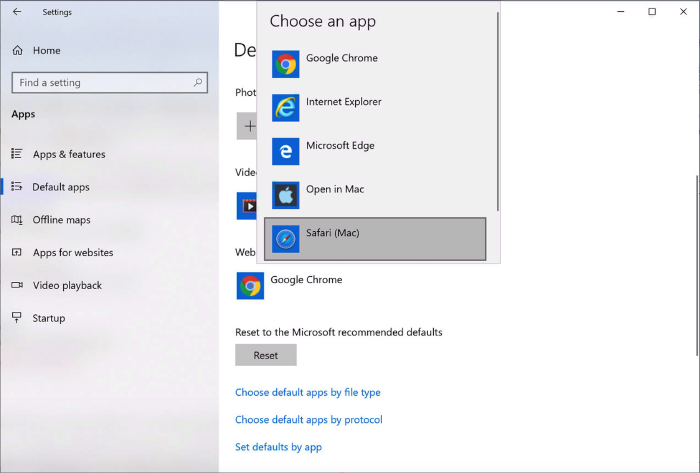Click the Google Chrome icon in app chooser
Viewport: 700px width, 473px height.
click(286, 64)
